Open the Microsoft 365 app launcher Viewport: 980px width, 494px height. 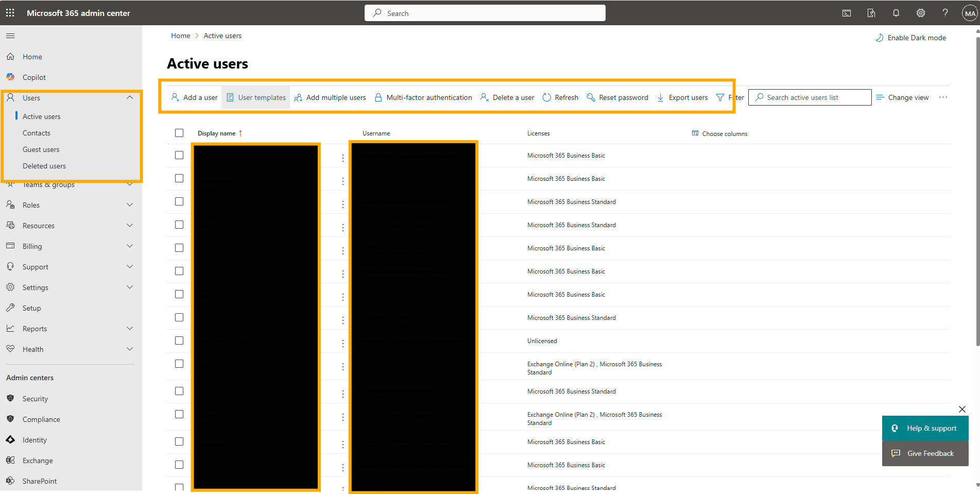coord(10,12)
